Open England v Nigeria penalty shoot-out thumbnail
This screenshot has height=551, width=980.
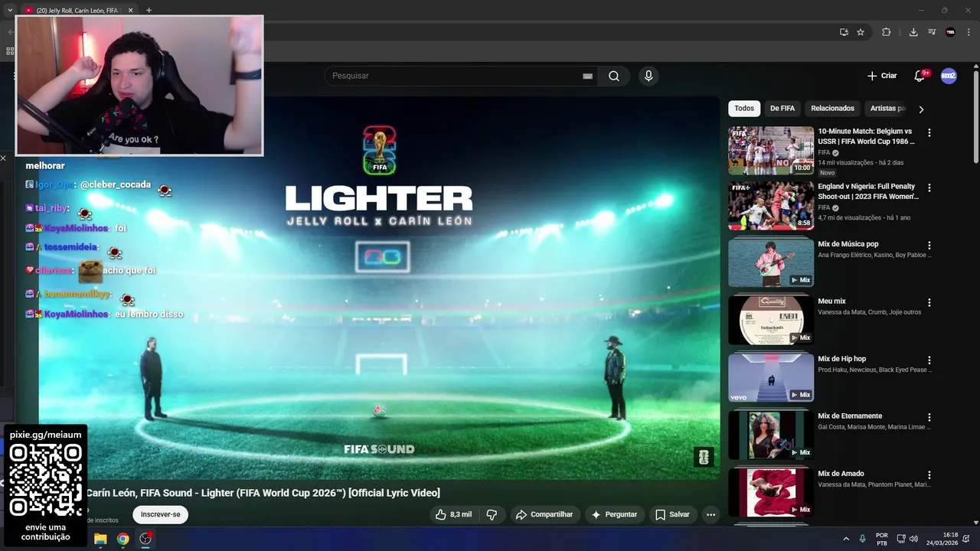click(x=771, y=206)
